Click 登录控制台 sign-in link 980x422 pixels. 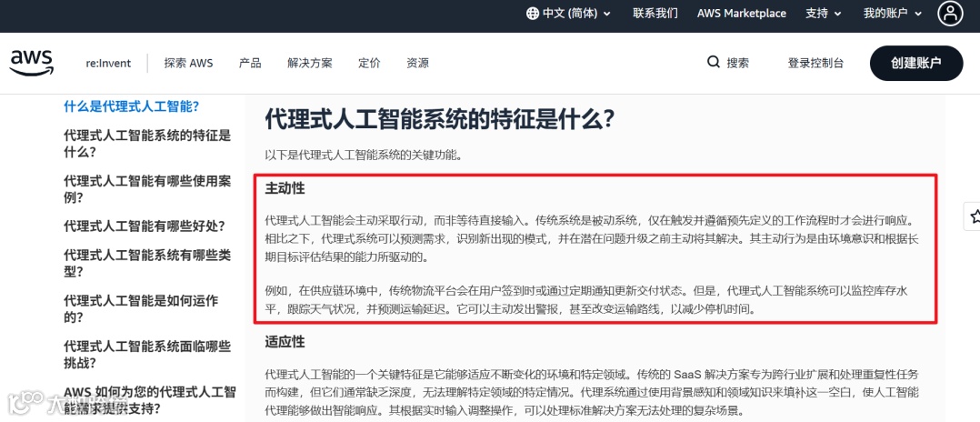click(x=815, y=63)
